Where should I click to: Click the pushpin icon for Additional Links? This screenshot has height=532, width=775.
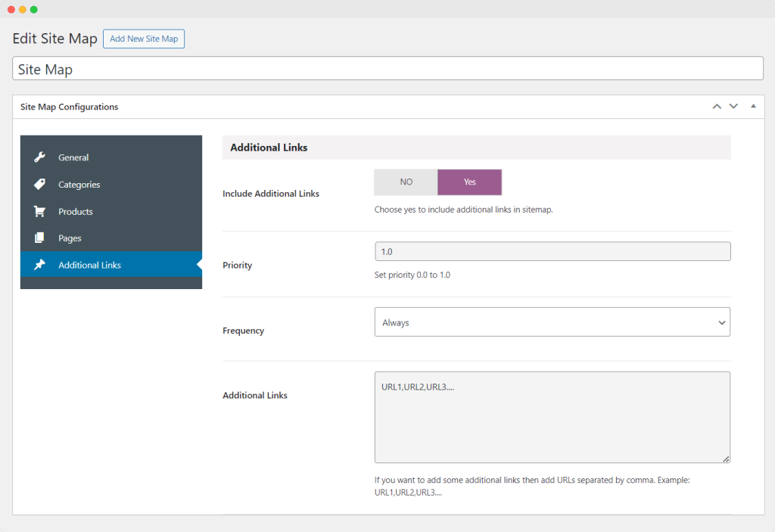[x=39, y=265]
